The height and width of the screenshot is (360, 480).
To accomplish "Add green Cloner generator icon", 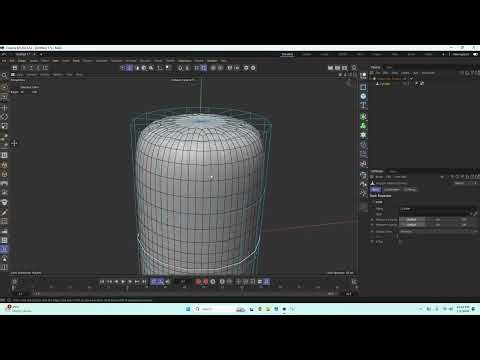I will coord(363,126).
